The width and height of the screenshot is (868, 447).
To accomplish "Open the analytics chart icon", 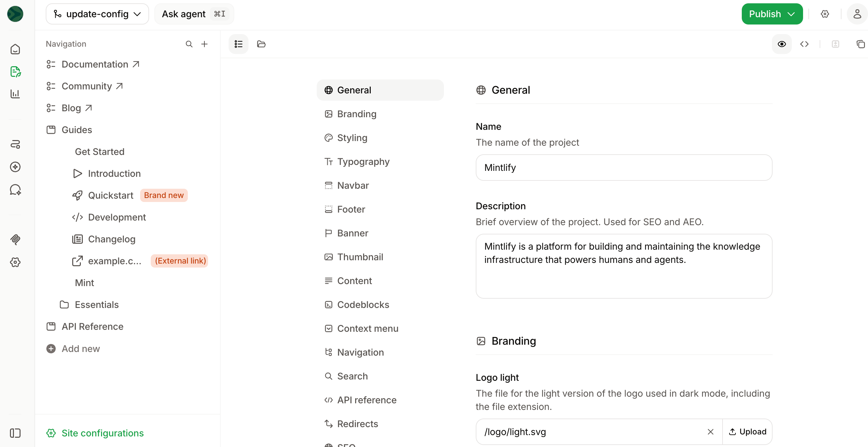I will click(15, 94).
